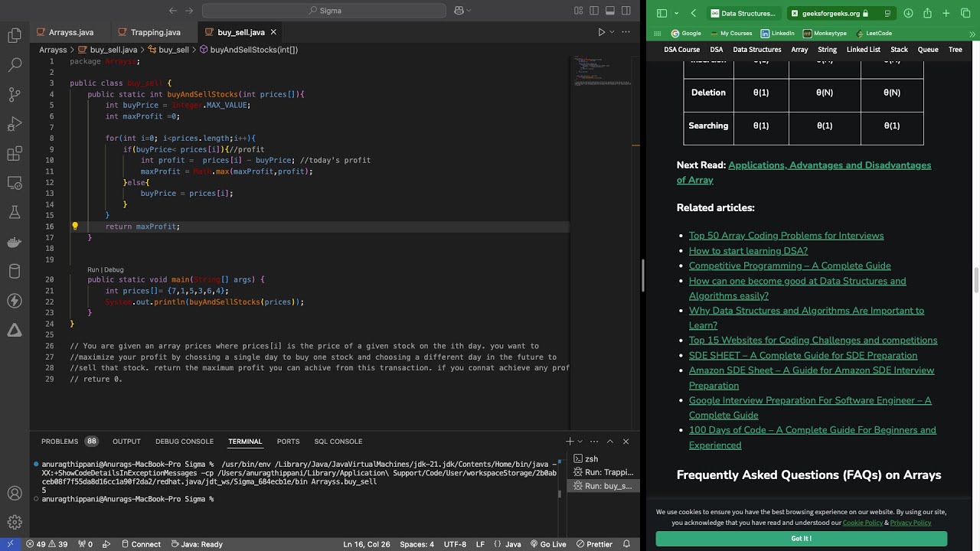Open the new terminal launch profile dropdown

pos(580,442)
